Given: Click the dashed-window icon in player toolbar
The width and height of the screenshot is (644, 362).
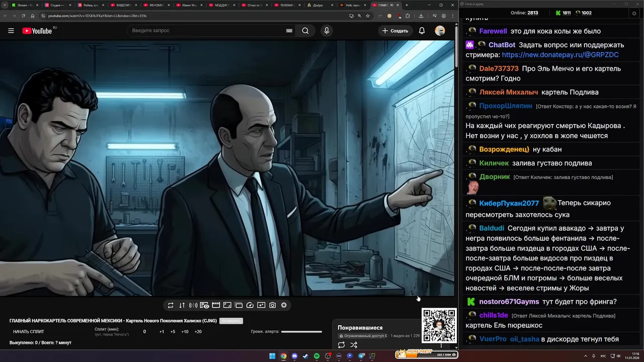Looking at the screenshot, I should click(x=238, y=305).
